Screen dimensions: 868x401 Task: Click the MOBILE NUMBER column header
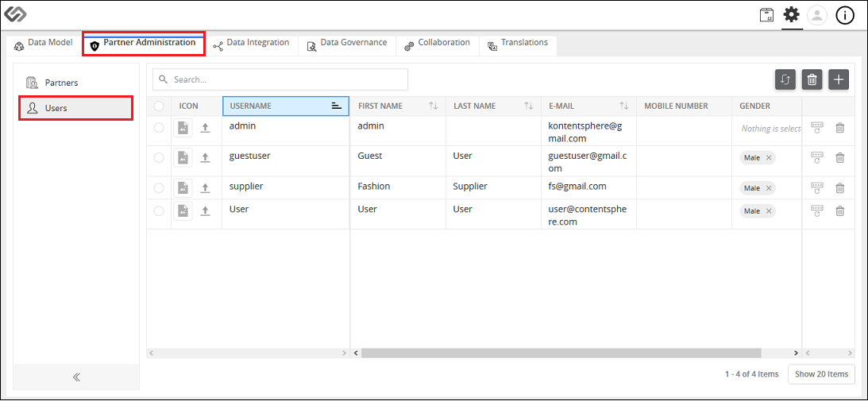676,106
